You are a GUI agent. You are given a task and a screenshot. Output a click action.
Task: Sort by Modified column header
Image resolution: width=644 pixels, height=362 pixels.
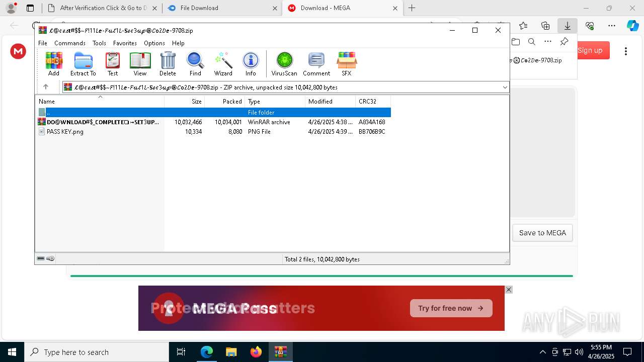(331, 101)
